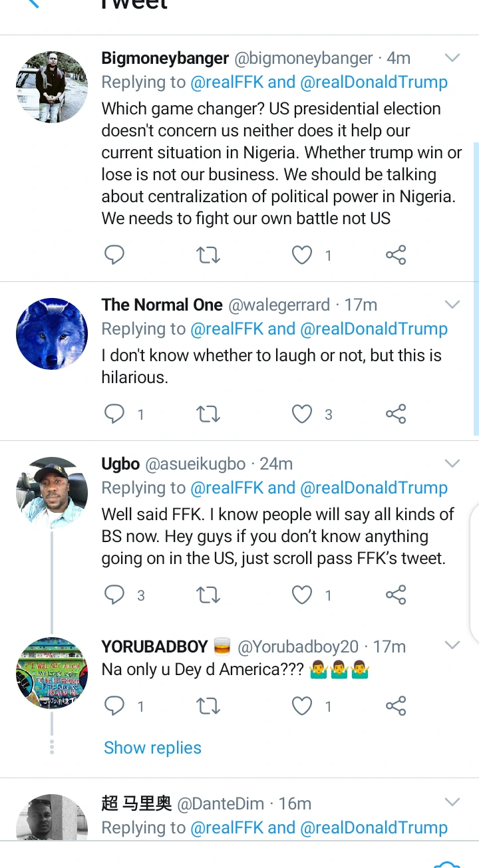
Task: Open The Normal One's wolf avatar
Action: pyautogui.click(x=52, y=334)
